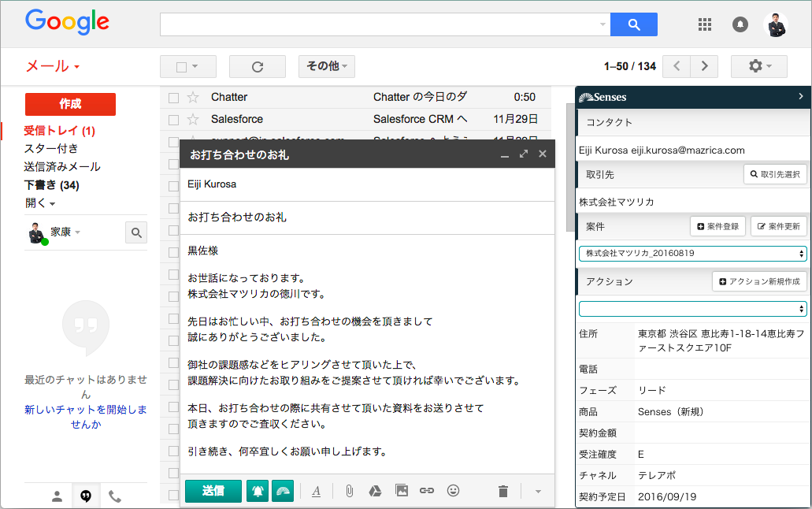
Task: Open the empty アクション select box
Action: pos(692,309)
